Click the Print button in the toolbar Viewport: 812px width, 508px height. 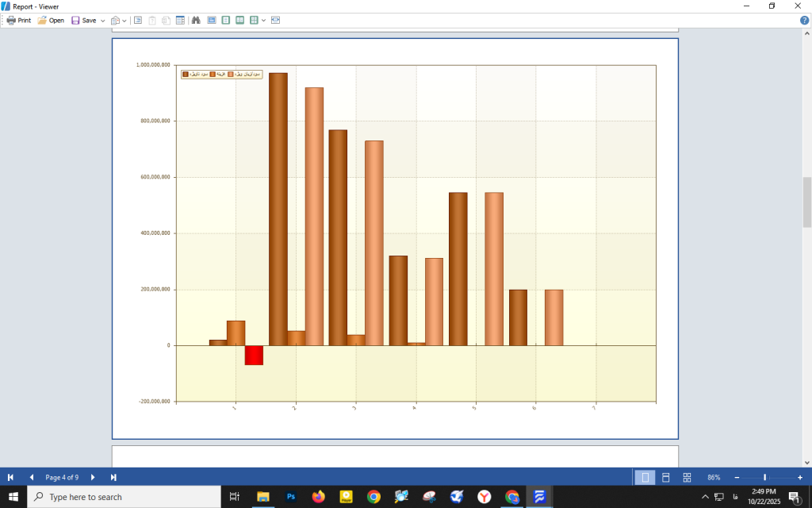(x=19, y=20)
